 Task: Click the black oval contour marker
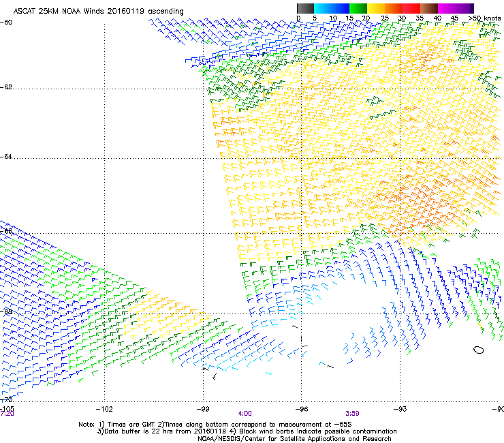pos(479,350)
